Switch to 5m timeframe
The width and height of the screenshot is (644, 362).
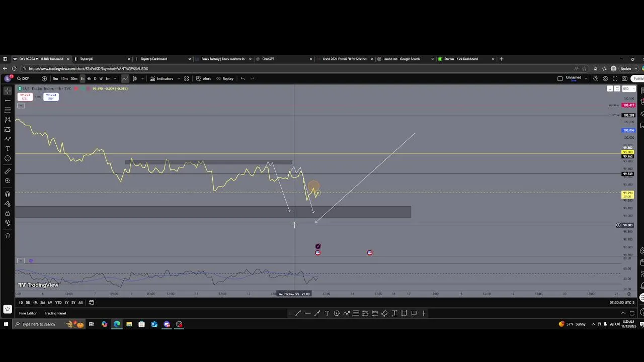[x=55, y=78]
